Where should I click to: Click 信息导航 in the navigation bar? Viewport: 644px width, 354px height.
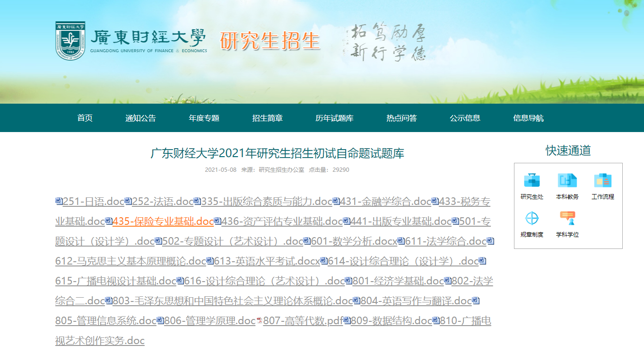(528, 118)
